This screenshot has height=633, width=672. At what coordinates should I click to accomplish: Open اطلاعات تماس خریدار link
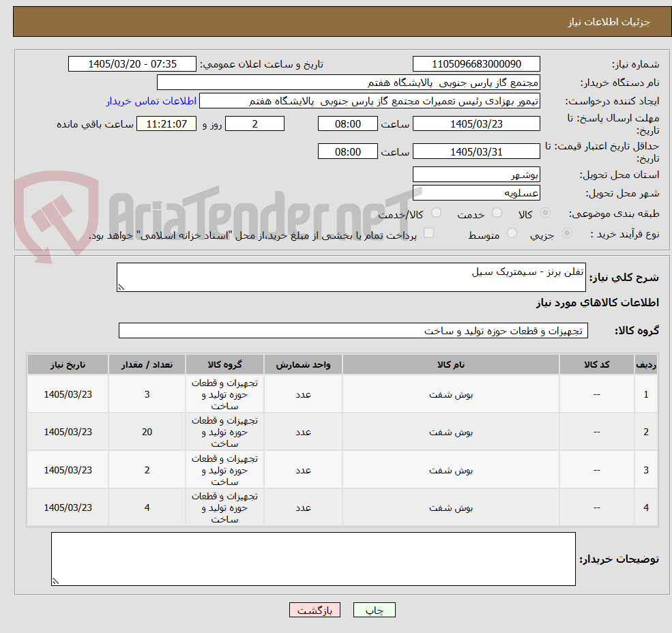(x=151, y=101)
